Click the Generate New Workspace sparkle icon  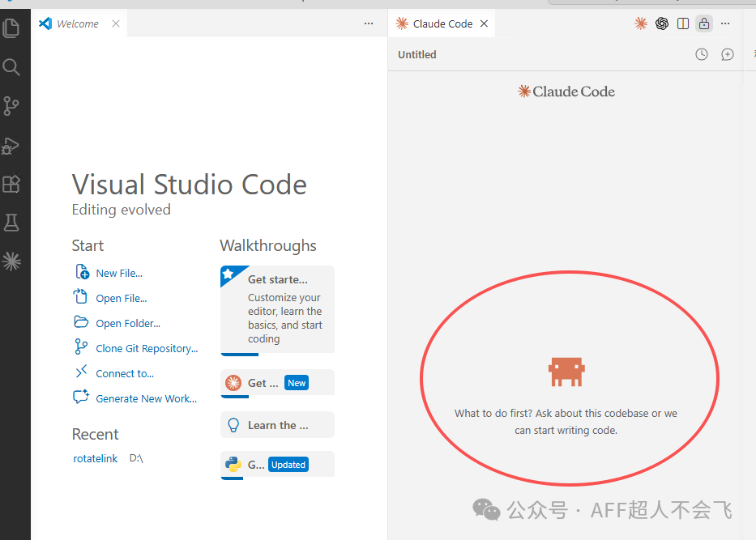click(81, 396)
